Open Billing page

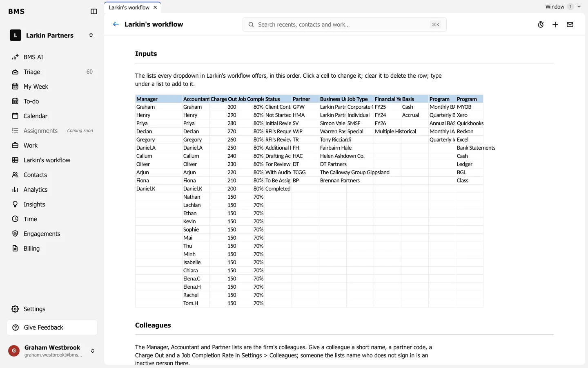[x=52, y=249]
